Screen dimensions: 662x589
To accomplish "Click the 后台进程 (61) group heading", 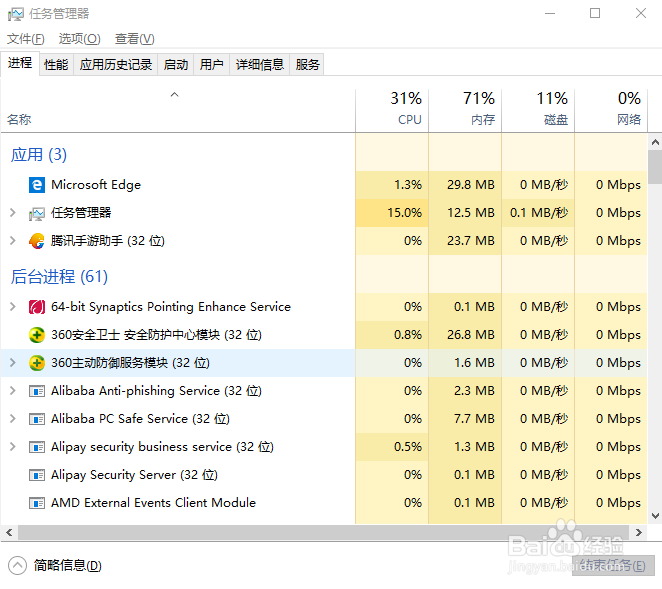I will [x=59, y=277].
